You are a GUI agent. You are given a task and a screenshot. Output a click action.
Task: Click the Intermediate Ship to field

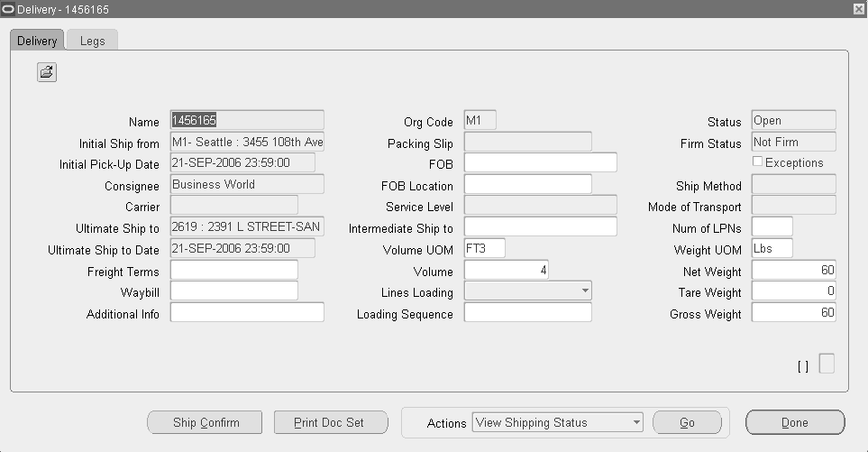coord(540,226)
